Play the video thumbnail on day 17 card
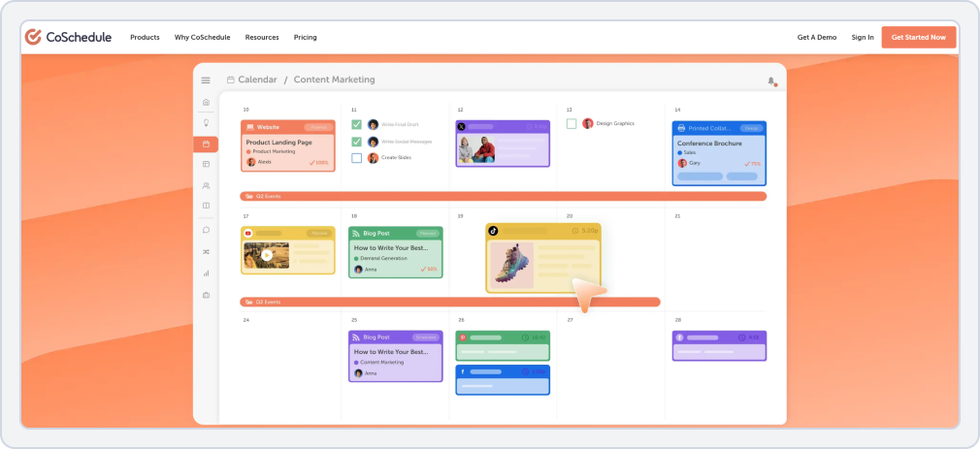The image size is (980, 449). pos(266,255)
